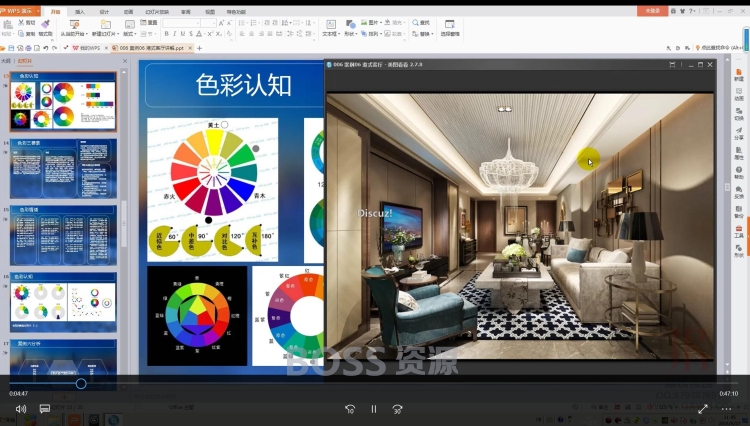Skip forward 30 seconds in video
Screen dimensions: 750x426
(x=397, y=409)
